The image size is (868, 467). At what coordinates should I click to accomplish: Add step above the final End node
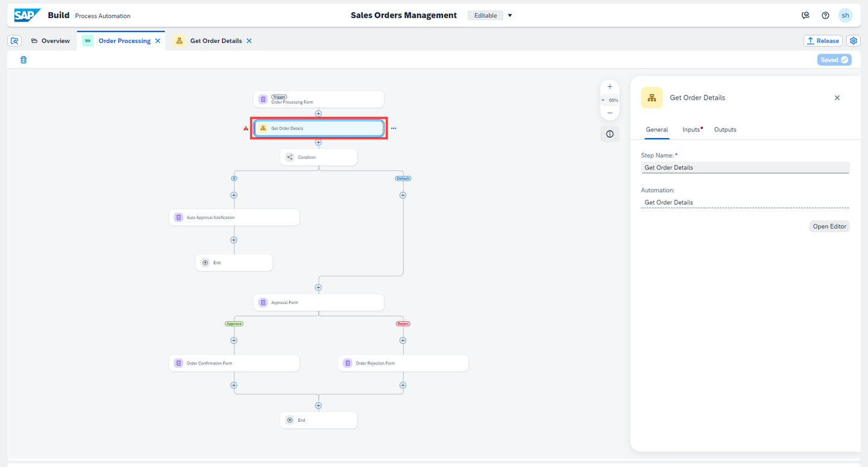(x=318, y=405)
